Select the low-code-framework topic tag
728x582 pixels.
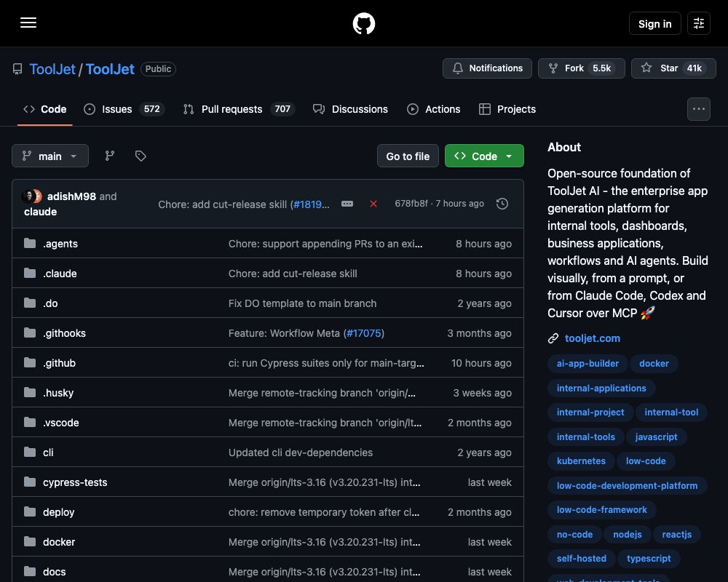(602, 509)
